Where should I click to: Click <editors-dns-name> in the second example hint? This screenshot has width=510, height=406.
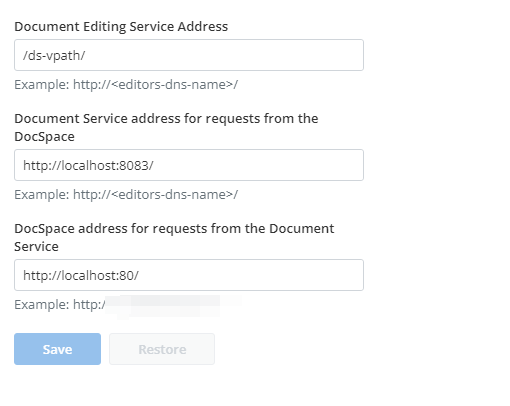(x=172, y=194)
